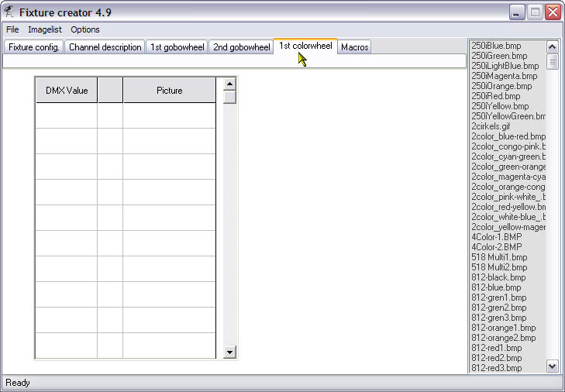Minimize the Fixture creator window
This screenshot has height=392, width=565.
click(517, 12)
